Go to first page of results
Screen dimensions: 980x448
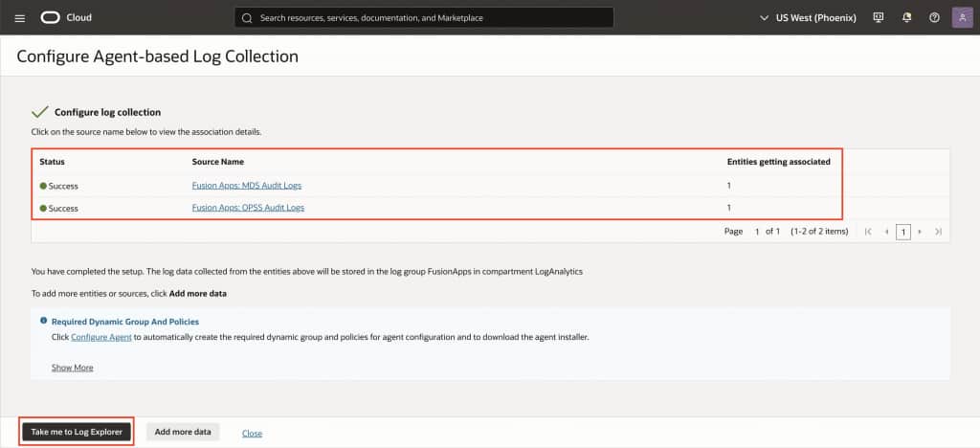coord(867,232)
